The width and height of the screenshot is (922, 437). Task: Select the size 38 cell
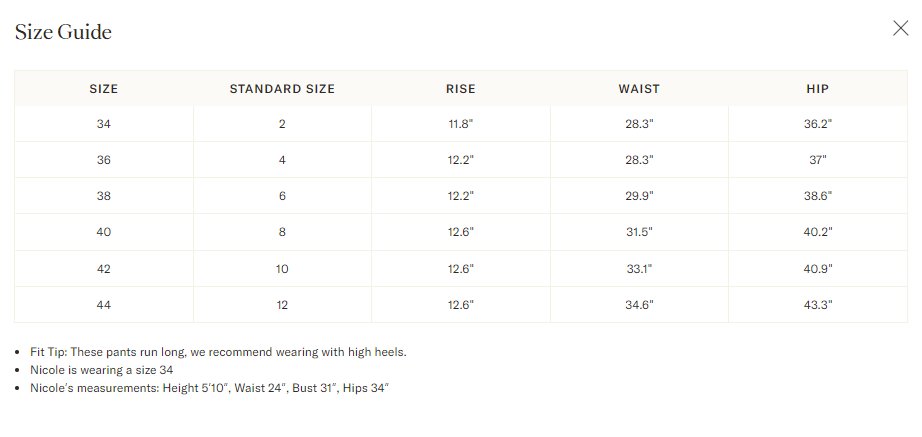[103, 196]
